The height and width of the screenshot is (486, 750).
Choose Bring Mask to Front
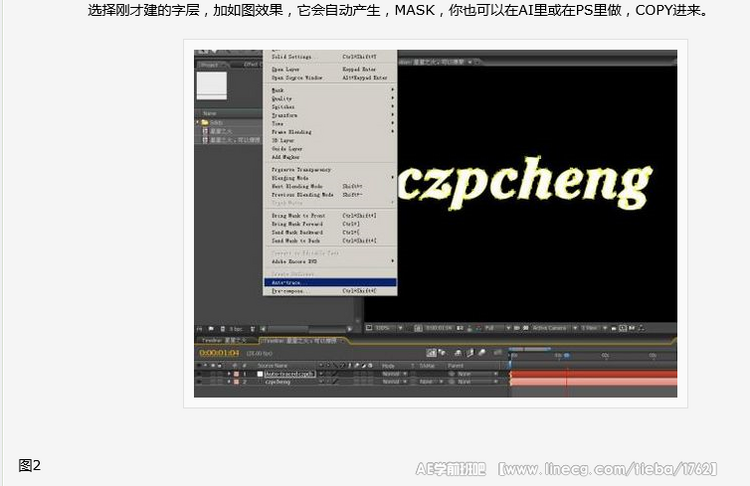pos(330,216)
